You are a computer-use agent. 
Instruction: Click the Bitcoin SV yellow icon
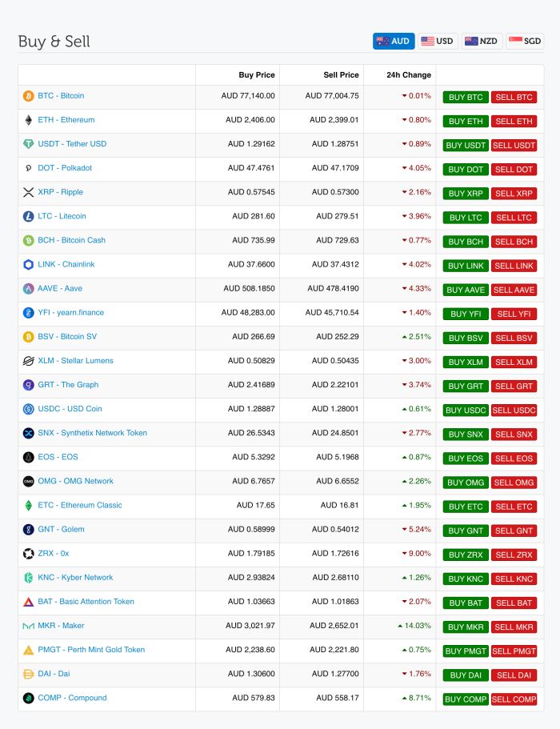pyautogui.click(x=28, y=337)
